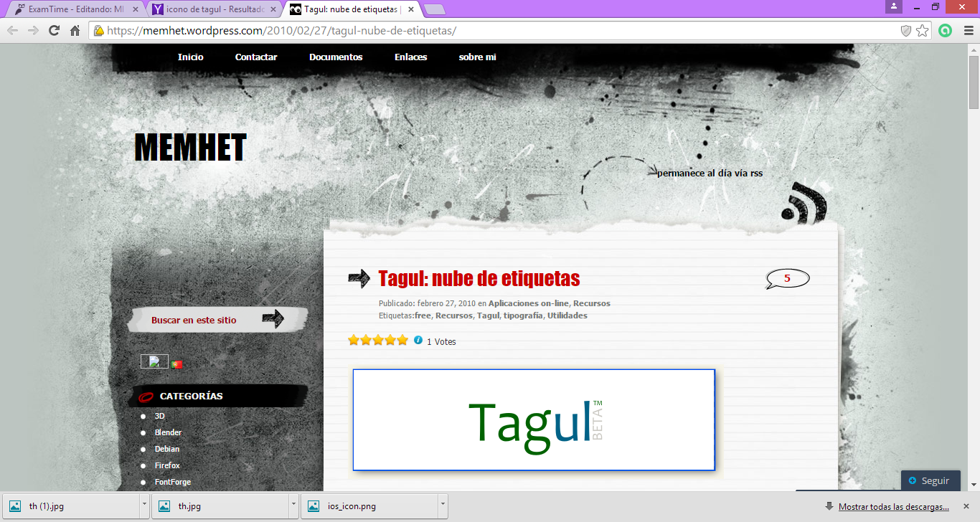The image size is (980, 522).
Task: Click the Utilidades tag link
Action: 567,315
